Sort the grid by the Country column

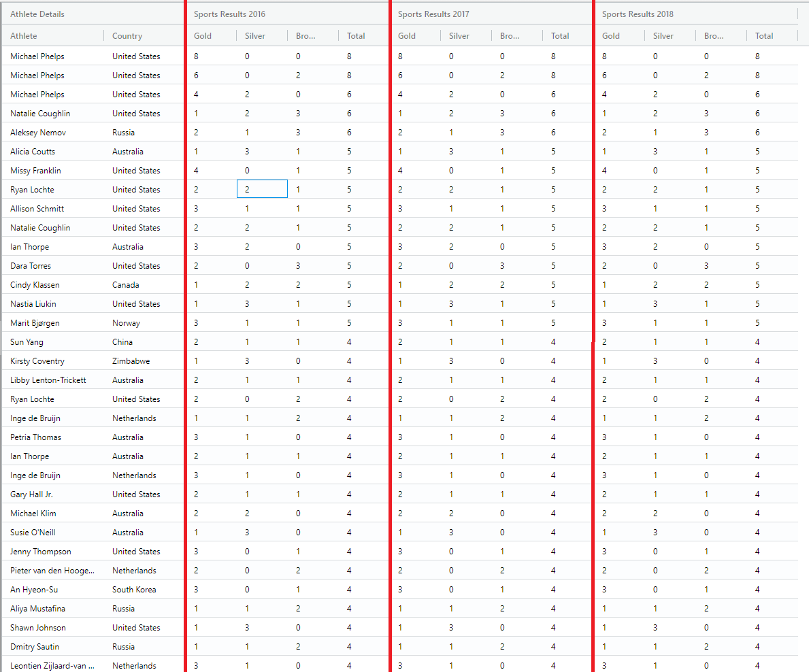pos(126,35)
